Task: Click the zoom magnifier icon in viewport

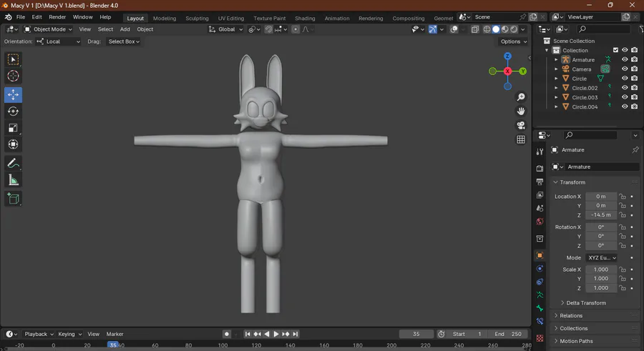Action: (521, 97)
